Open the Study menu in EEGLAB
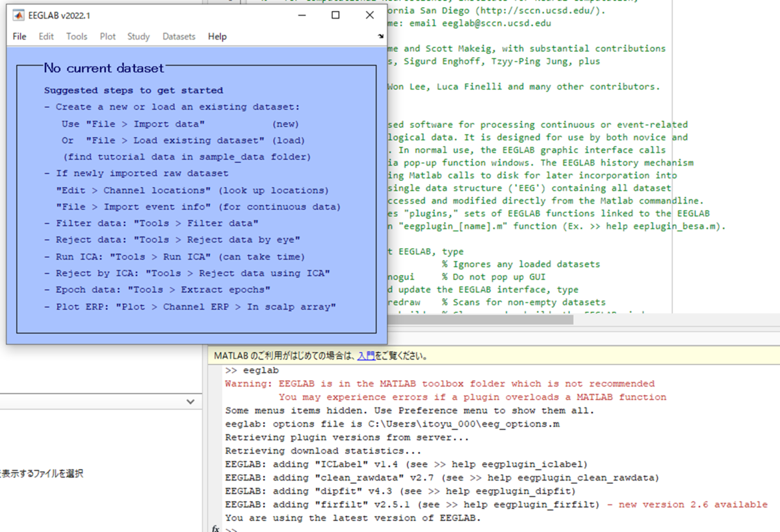This screenshot has height=532, width=780. (138, 36)
